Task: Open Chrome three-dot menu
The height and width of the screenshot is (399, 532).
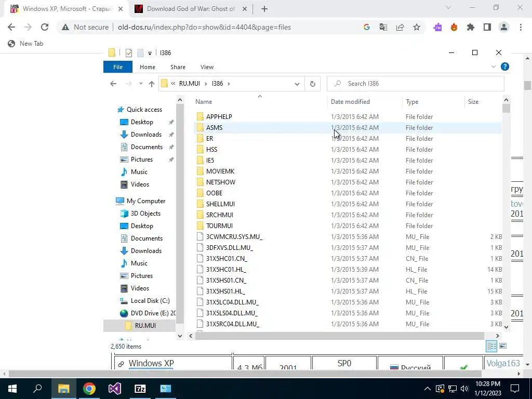Action: click(x=521, y=27)
